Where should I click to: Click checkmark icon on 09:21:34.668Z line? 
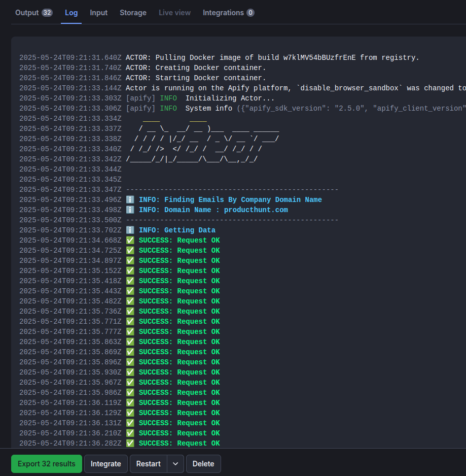point(130,240)
